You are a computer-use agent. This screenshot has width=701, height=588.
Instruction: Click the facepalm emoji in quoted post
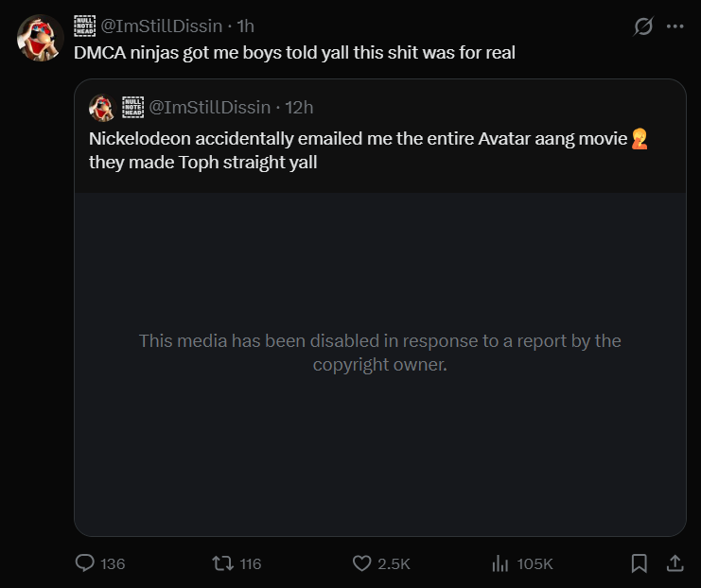tap(640, 139)
